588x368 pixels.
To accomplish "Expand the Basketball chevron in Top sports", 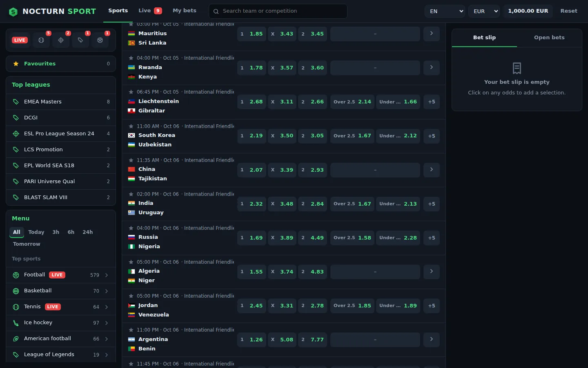I will [107, 291].
